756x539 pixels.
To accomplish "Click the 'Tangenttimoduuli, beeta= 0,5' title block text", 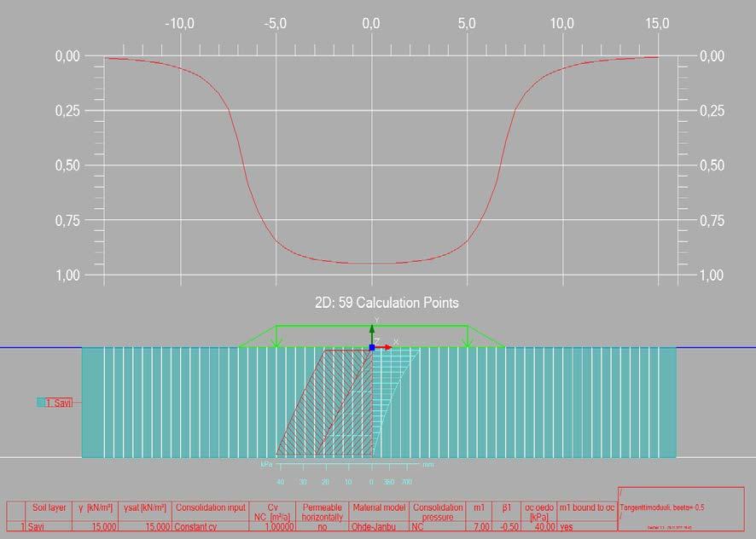I will coord(662,507).
